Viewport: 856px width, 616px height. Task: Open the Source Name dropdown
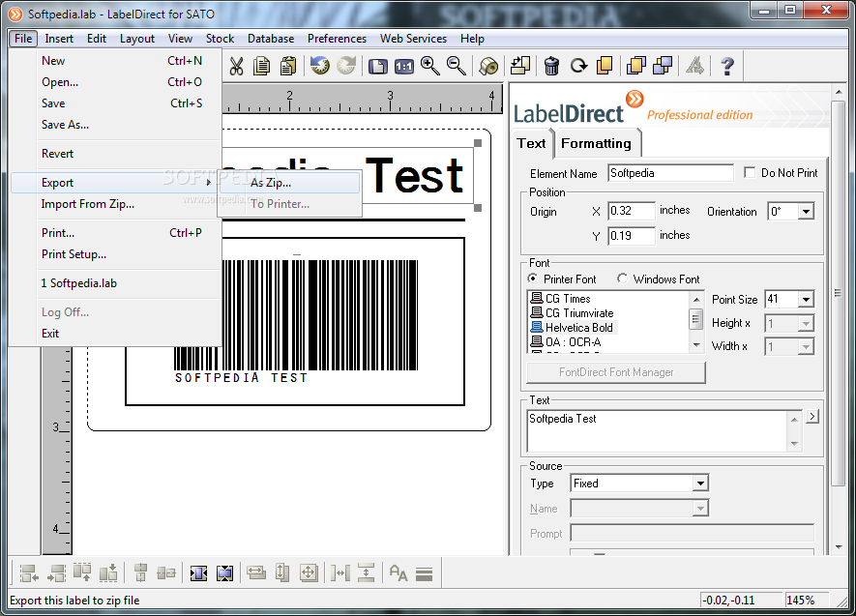coord(700,508)
